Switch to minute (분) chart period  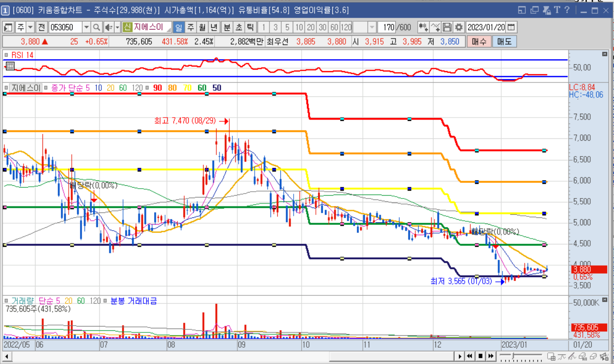(x=227, y=27)
